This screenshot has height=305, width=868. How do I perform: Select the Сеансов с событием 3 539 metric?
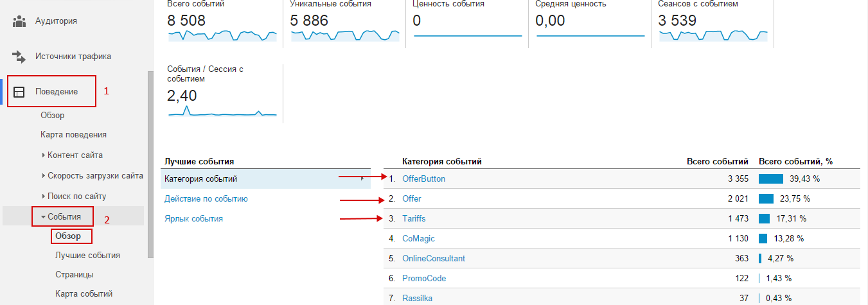tap(713, 22)
